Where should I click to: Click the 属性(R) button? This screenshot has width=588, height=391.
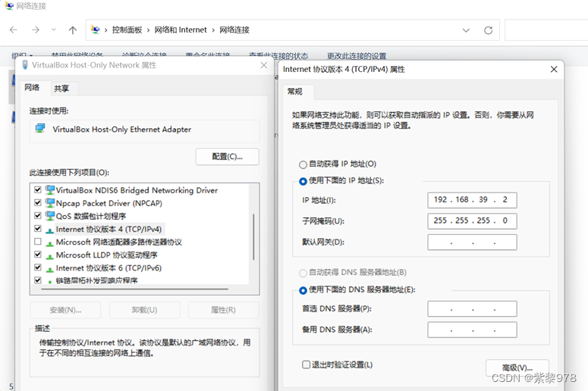coord(224,310)
